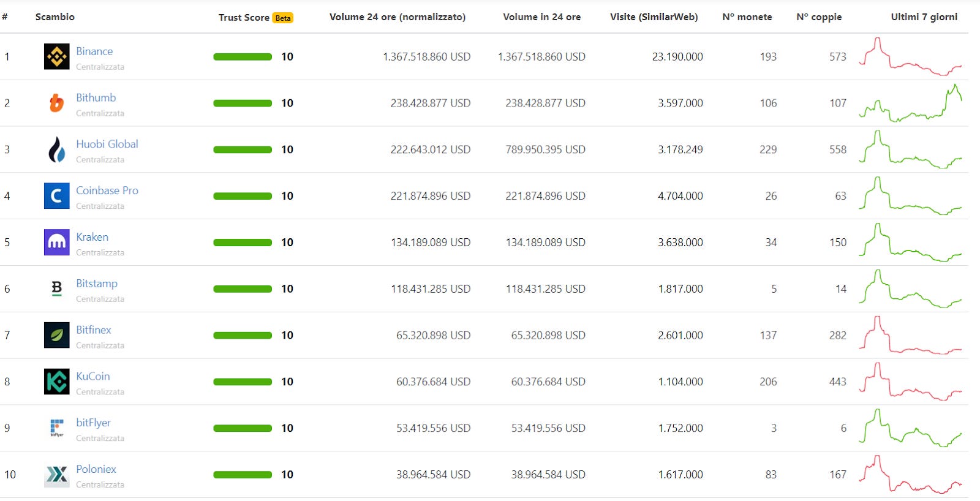Select Poloniex visits 1.617.000

(x=680, y=475)
